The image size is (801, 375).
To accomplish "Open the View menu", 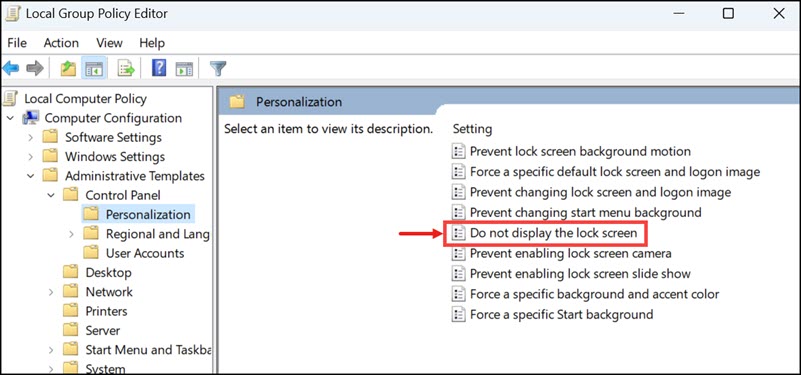I will [x=109, y=43].
